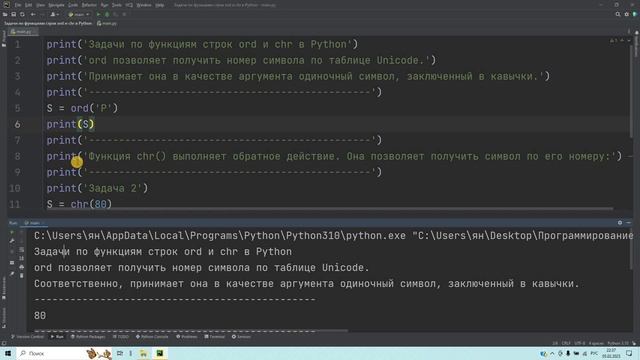The image size is (640, 360).
Task: Click Restore Layout icon in Run panel
Action: [12, 262]
